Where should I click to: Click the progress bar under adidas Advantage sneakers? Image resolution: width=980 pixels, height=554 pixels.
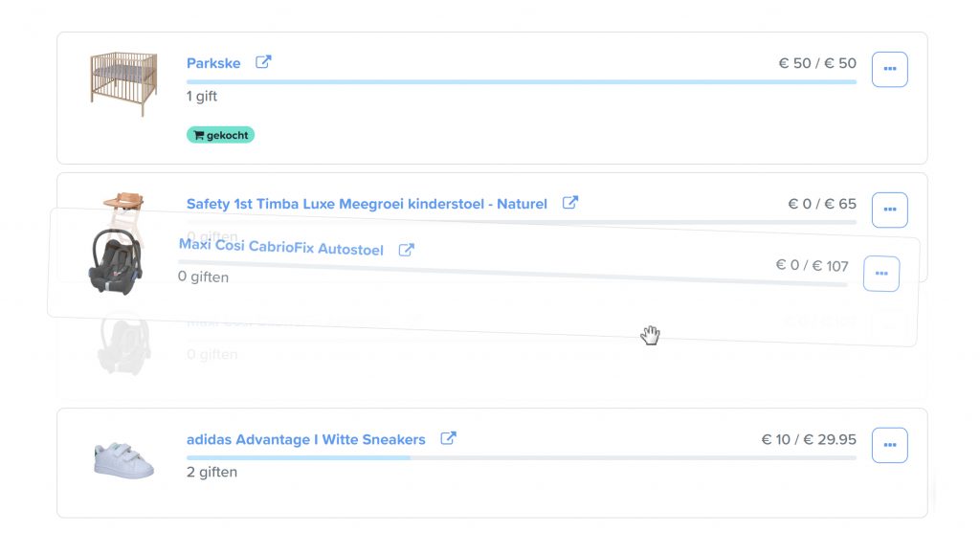(522, 457)
